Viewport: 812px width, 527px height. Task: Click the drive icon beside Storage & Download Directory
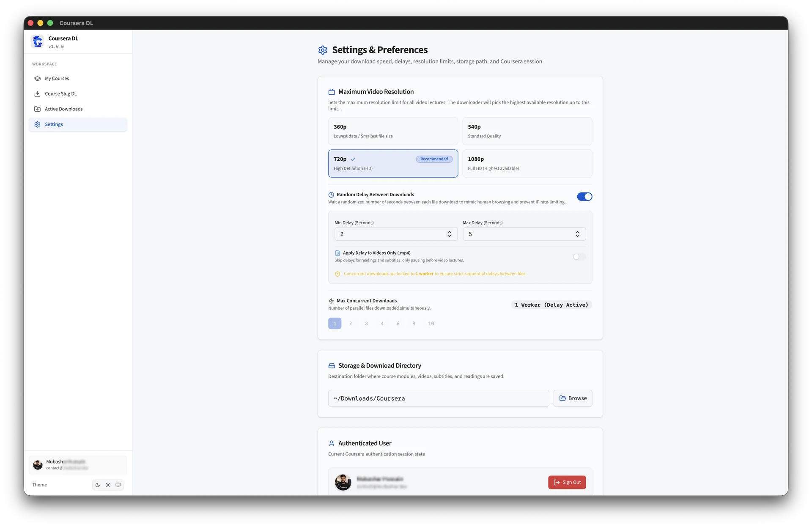pos(332,366)
